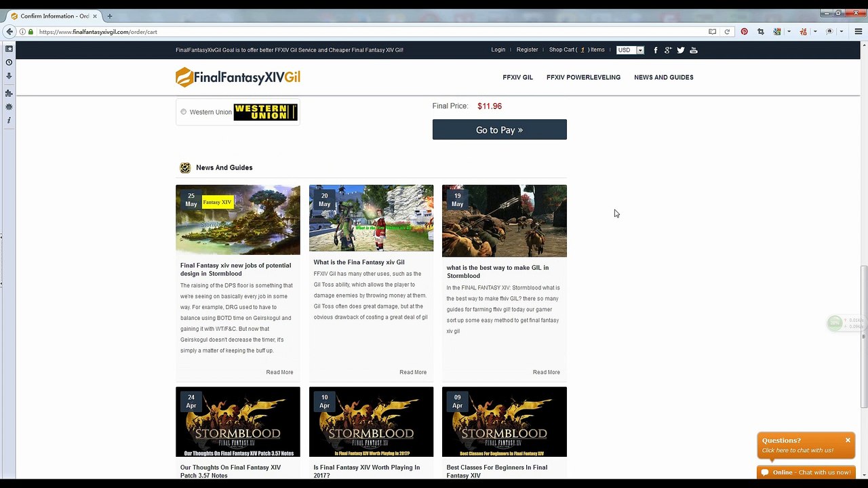This screenshot has height=488, width=868.
Task: Click the page vertical scrollbar thumb
Action: pyautogui.click(x=863, y=336)
